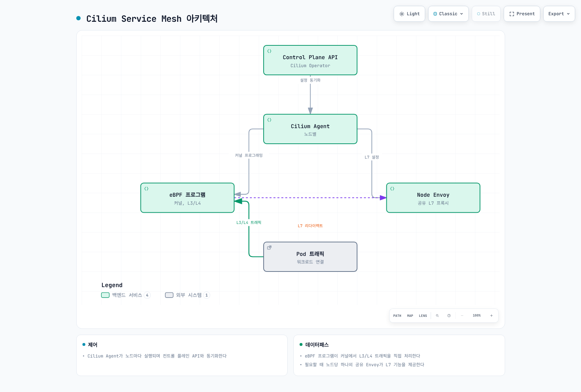Activate the MAP view mode
Viewport: 581px width, 392px height.
[x=410, y=316]
